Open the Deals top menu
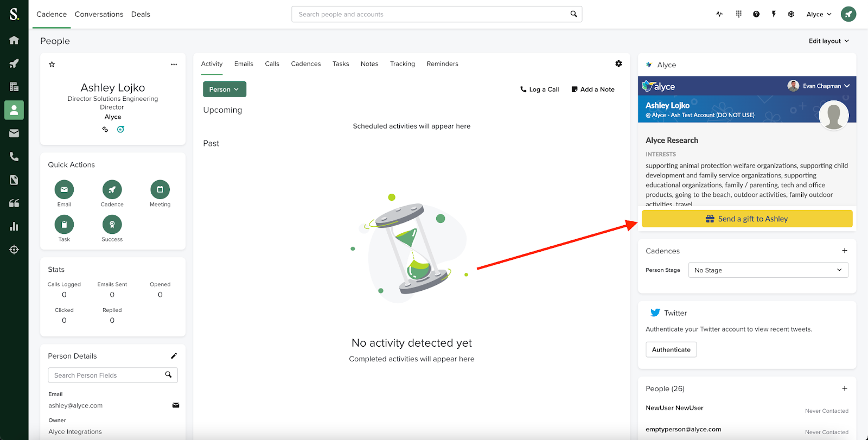This screenshot has width=868, height=440. [141, 14]
